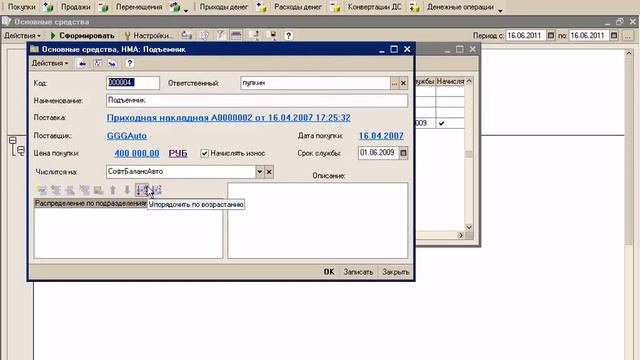Click the icon next to Продажи
The height and width of the screenshot is (360, 640).
[x=103, y=7]
